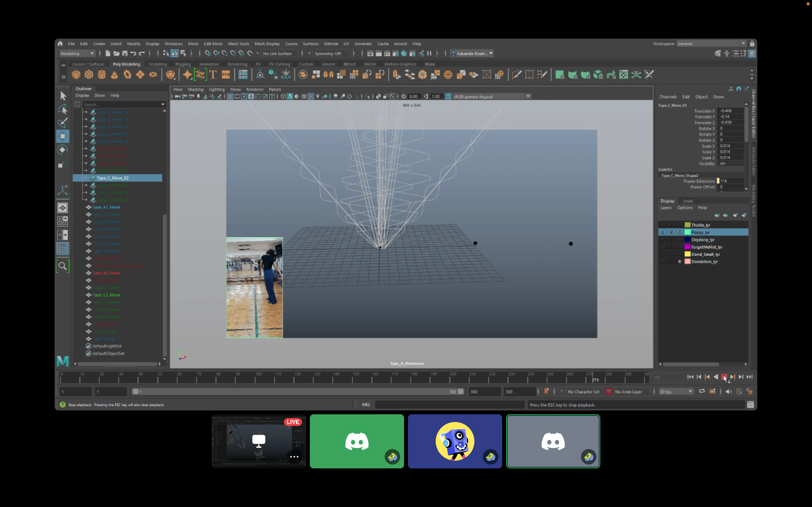
Task: Click the SVG shelf icon
Action: click(225, 74)
